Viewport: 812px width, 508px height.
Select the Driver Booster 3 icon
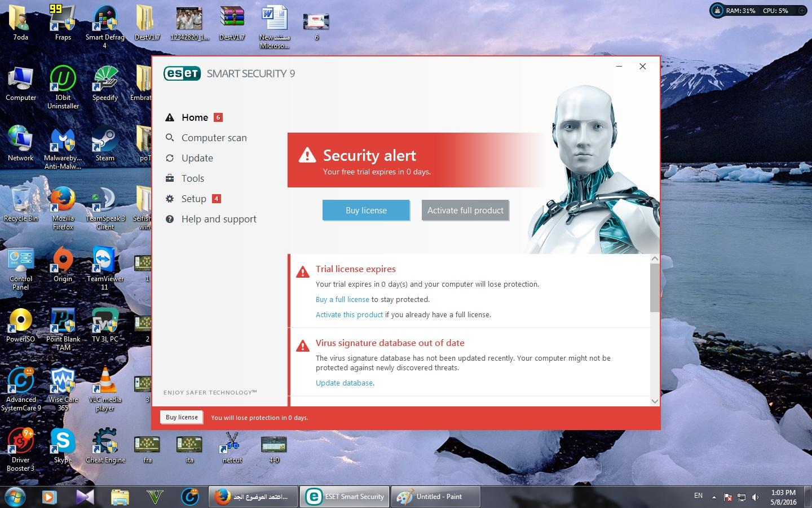[x=20, y=449]
